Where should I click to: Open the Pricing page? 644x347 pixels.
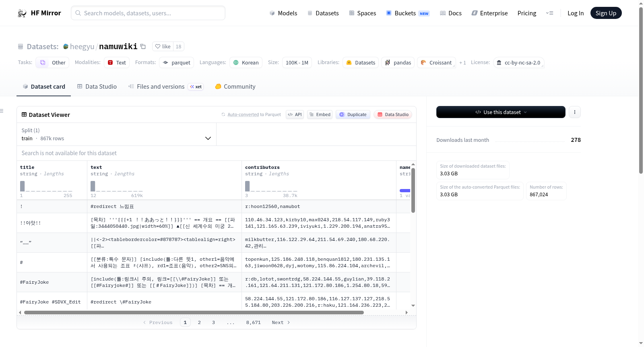point(527,13)
